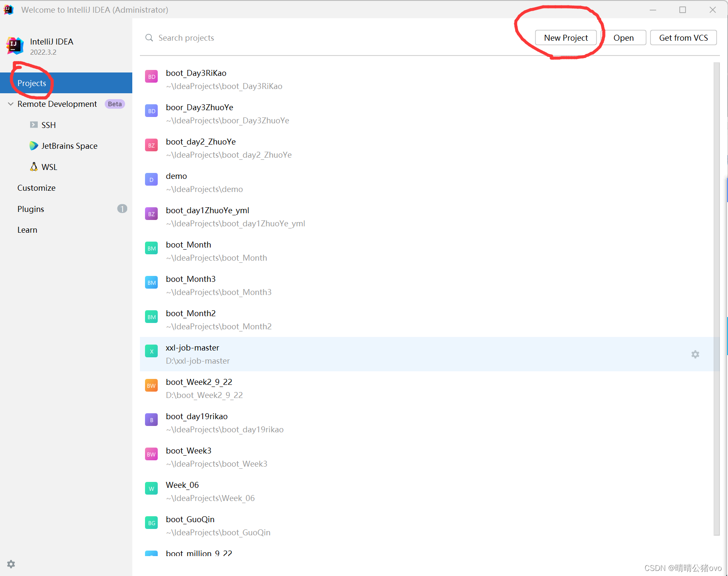This screenshot has width=728, height=576.
Task: Click the search magnifier icon
Action: click(149, 38)
